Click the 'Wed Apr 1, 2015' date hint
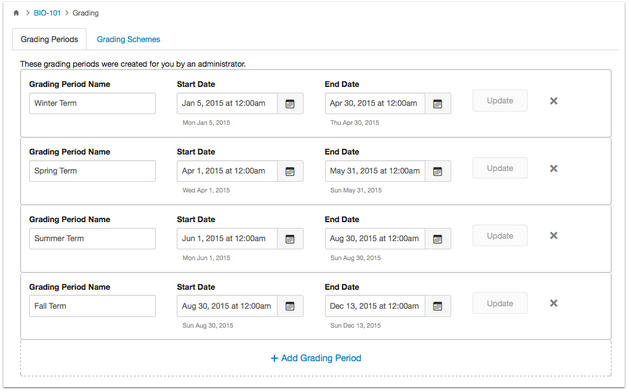The image size is (629, 392). click(x=206, y=190)
